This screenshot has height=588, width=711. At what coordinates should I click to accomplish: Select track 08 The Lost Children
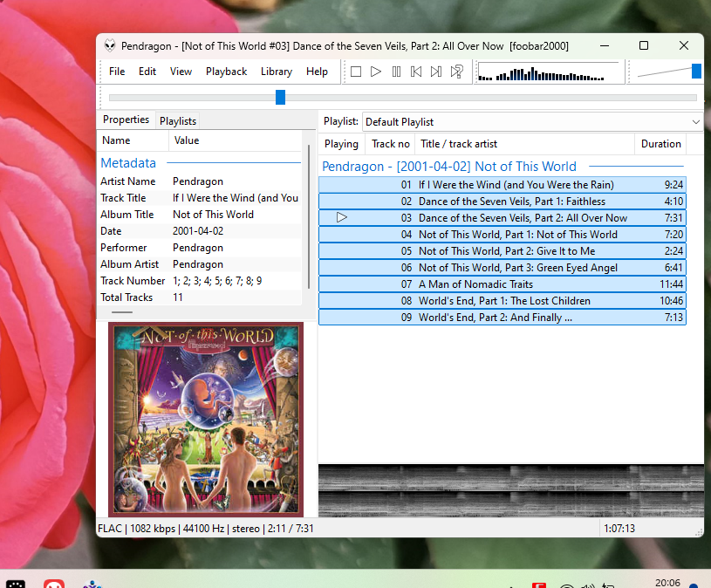(502, 301)
